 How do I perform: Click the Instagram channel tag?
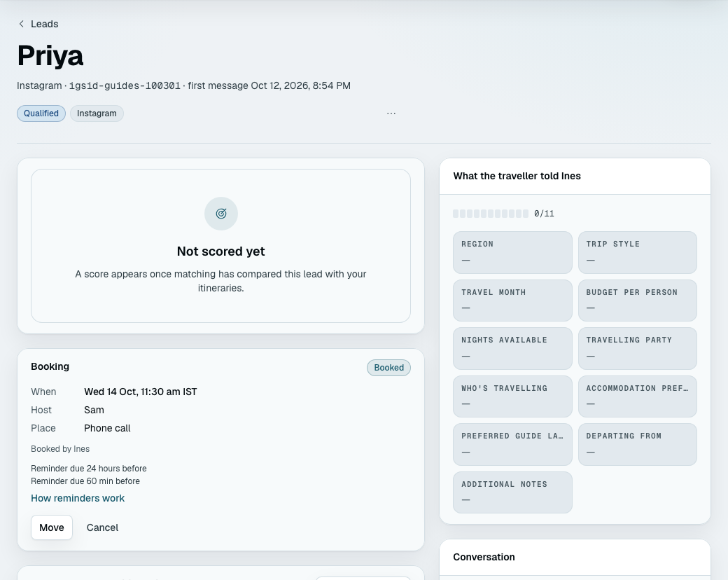[x=97, y=113]
